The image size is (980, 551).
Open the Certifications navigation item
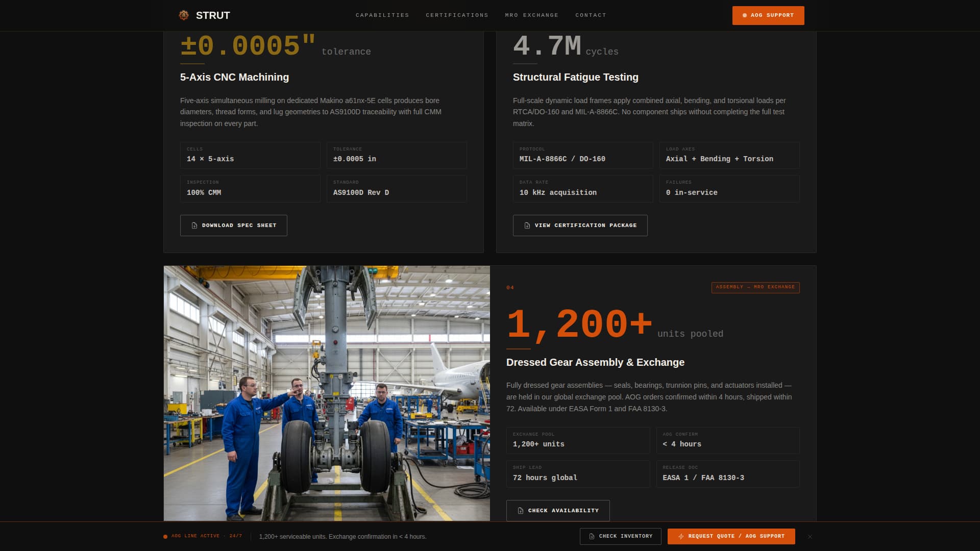tap(457, 15)
